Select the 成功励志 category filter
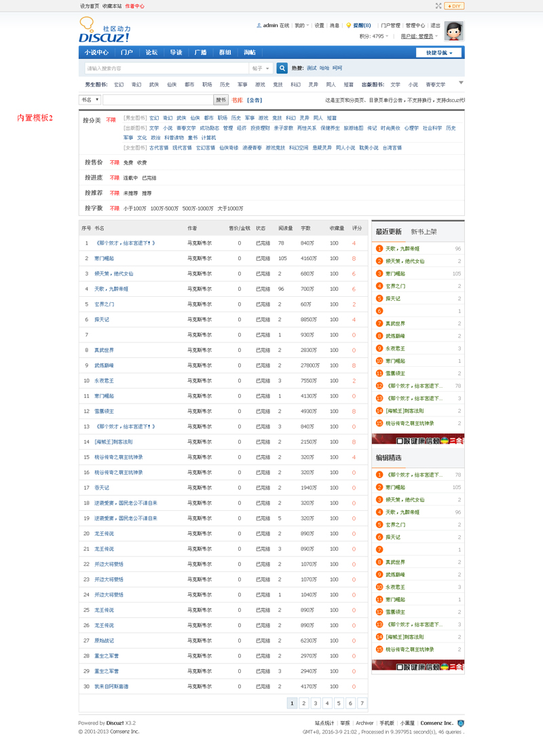The width and height of the screenshot is (543, 756). coord(210,128)
